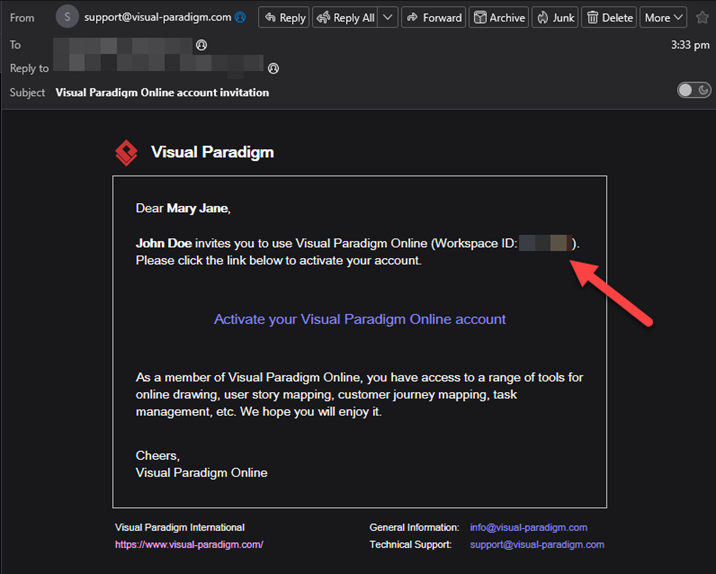Screen dimensions: 716x574
Task: Click the Dear Mary Jane greeting
Action: click(183, 208)
